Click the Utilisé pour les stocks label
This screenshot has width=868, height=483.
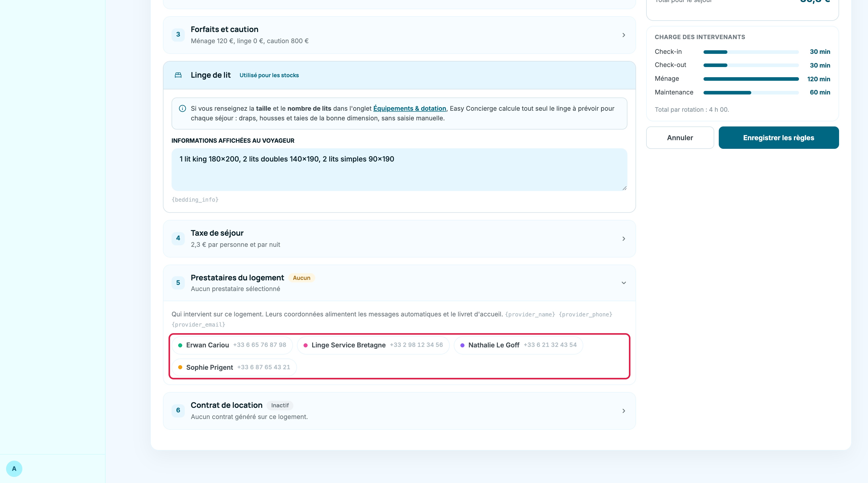[269, 75]
